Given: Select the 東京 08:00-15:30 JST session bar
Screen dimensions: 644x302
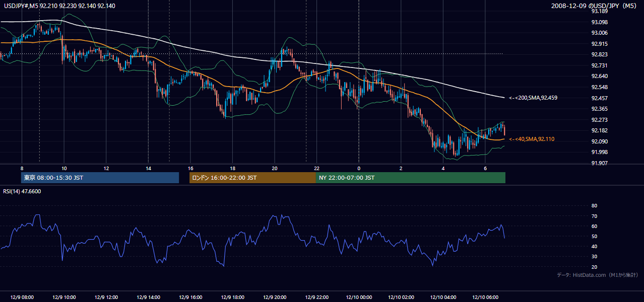Looking at the screenshot, I should click(100, 178).
